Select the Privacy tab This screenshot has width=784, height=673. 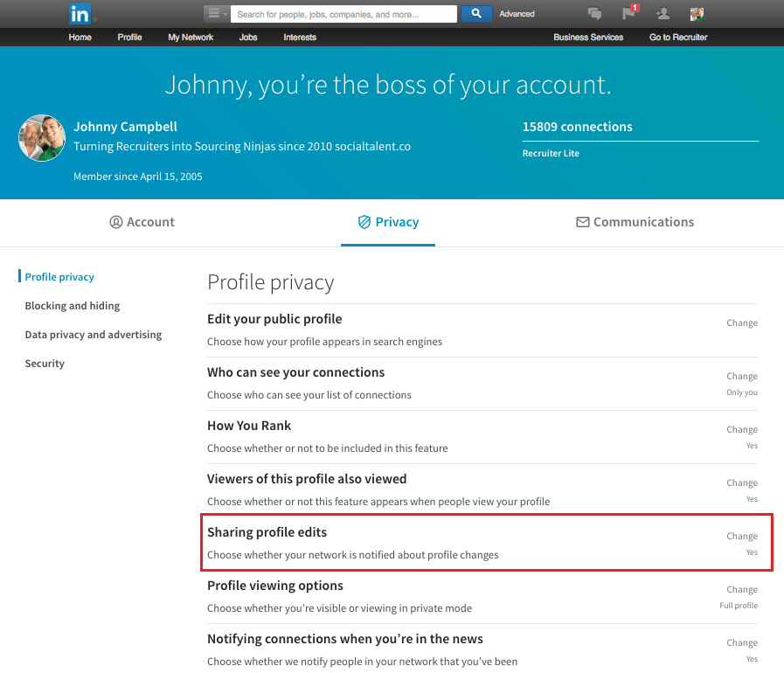click(388, 222)
